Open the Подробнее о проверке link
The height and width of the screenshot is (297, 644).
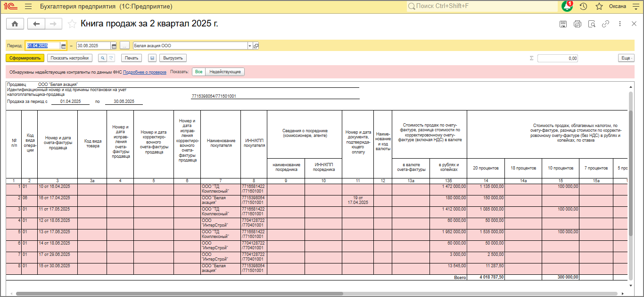pos(144,72)
